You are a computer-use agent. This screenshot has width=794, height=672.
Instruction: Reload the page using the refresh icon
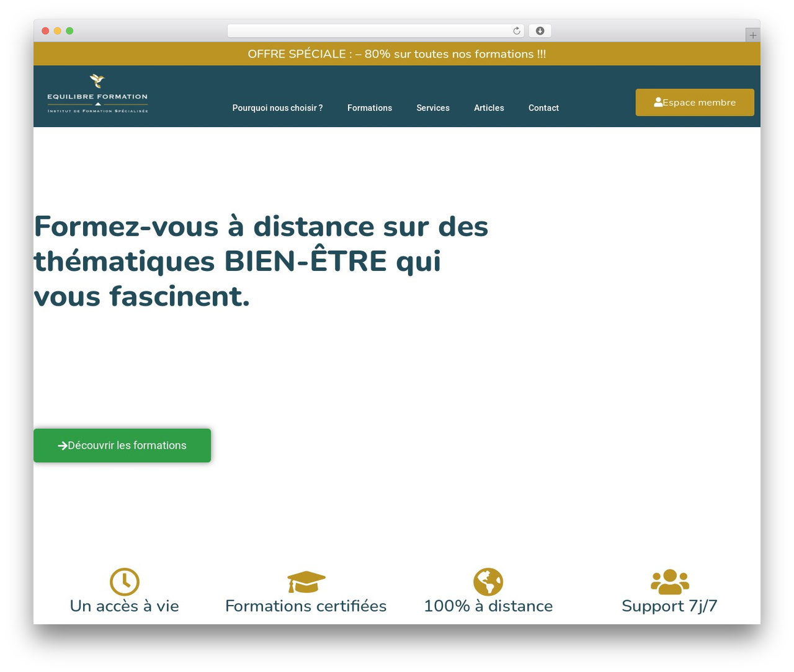(517, 31)
